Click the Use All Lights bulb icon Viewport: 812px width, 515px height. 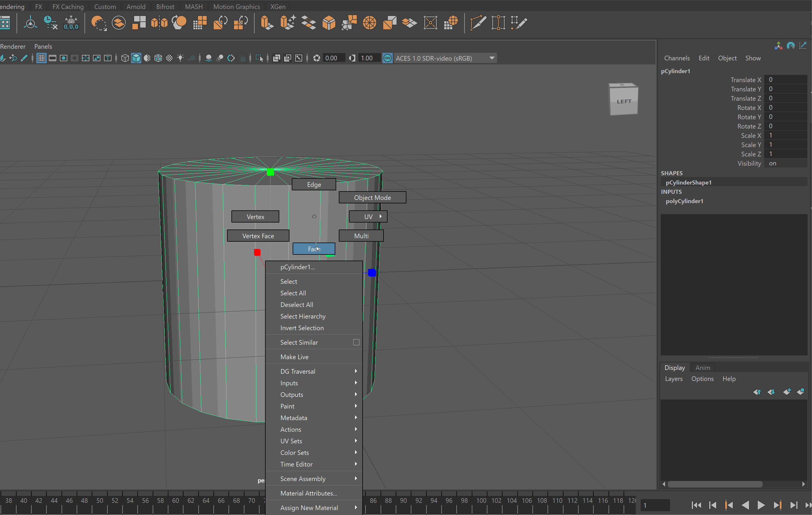coord(180,58)
